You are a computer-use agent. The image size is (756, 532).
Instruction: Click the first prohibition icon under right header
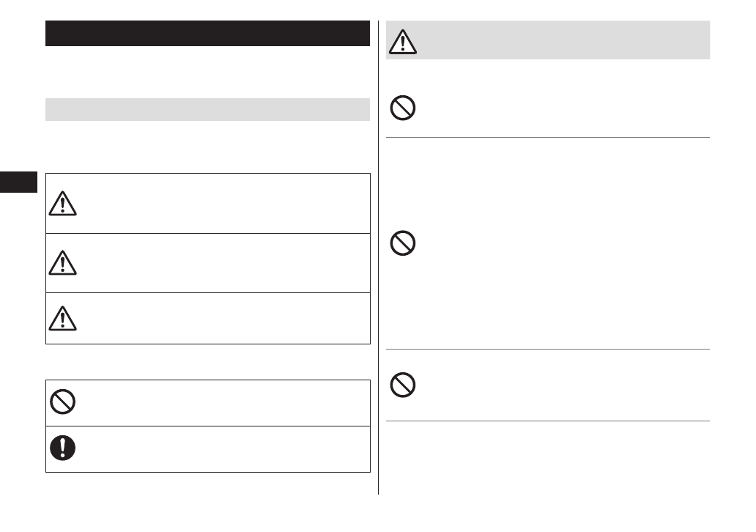coord(403,109)
